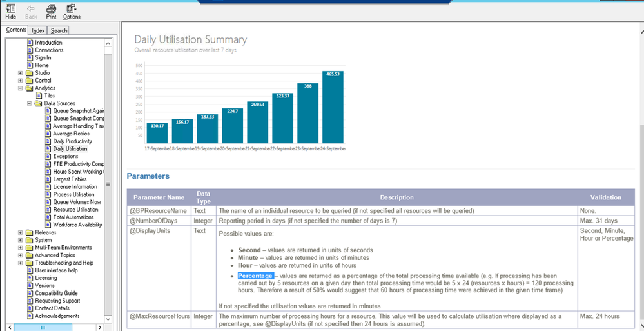Click the Back arrow icon
Image resolution: width=644 pixels, height=331 pixels.
[31, 9]
